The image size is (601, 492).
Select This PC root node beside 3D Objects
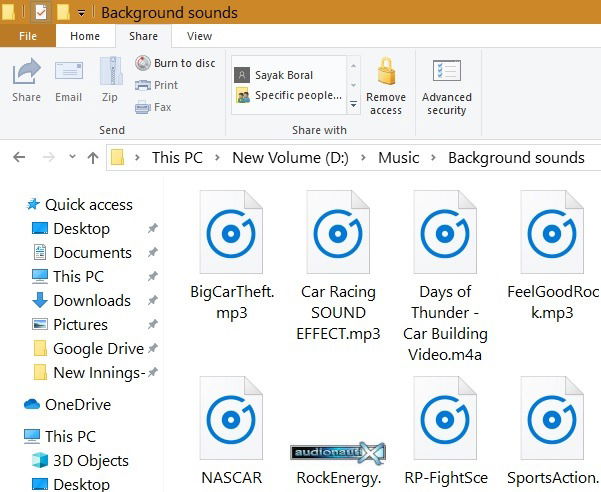tap(60, 436)
